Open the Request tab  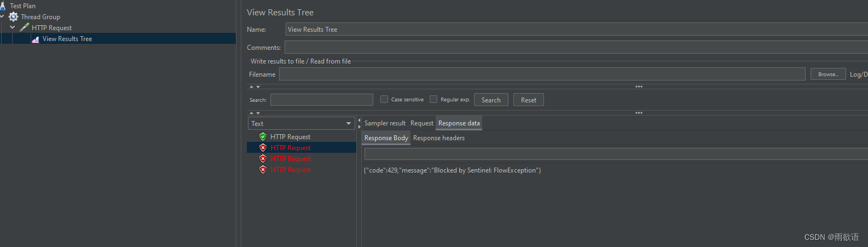(421, 123)
